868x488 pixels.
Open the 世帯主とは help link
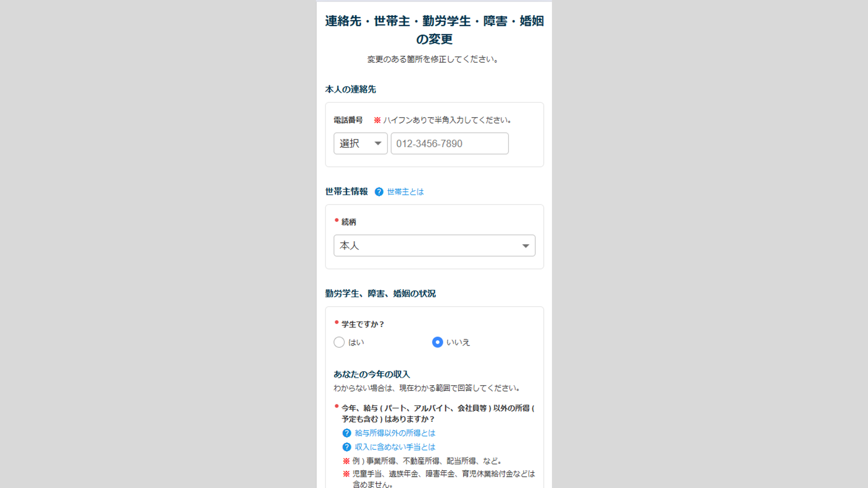(x=405, y=192)
